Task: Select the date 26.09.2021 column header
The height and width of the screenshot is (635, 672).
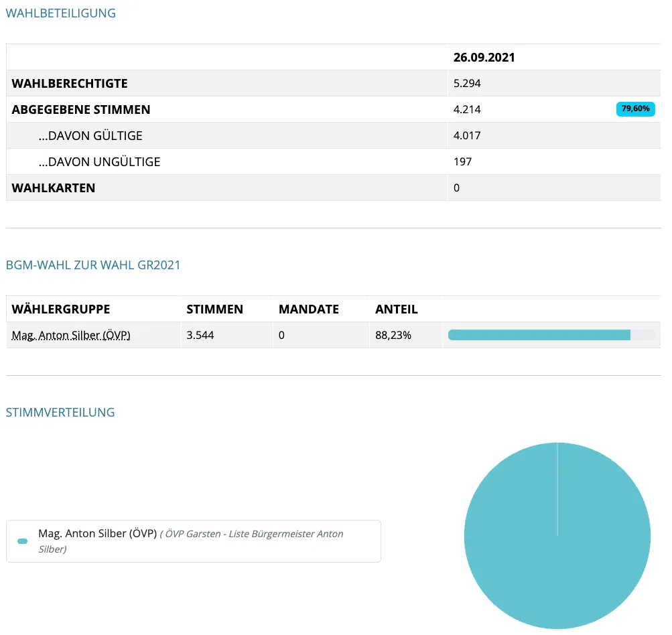Action: click(484, 58)
